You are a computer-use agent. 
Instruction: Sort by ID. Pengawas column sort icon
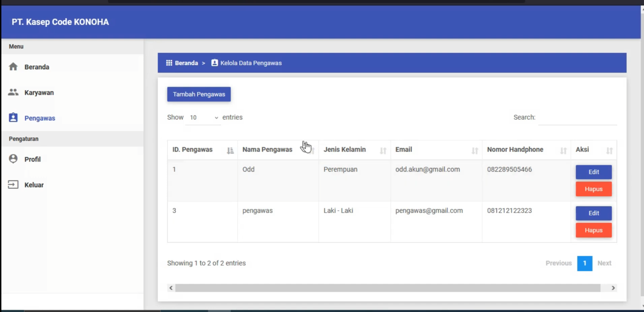pos(230,151)
